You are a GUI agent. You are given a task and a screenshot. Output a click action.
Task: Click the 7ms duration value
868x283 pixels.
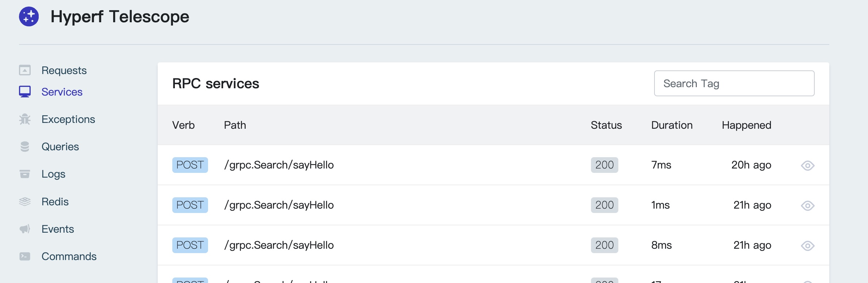[661, 165]
